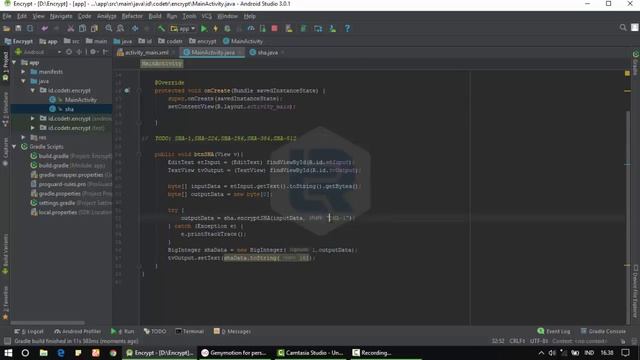Screen dimensions: 640x360
Task: Open the Terminal tool window
Action: coord(189,331)
